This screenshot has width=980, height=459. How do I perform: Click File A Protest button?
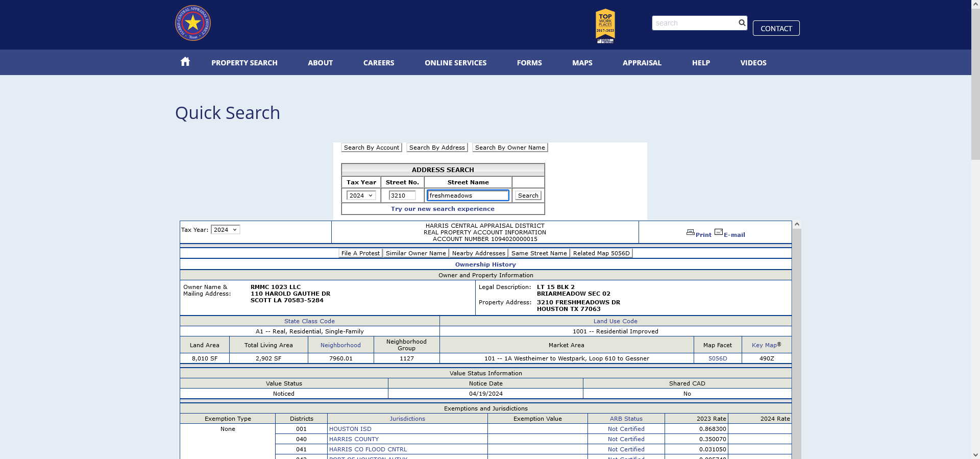tap(360, 253)
